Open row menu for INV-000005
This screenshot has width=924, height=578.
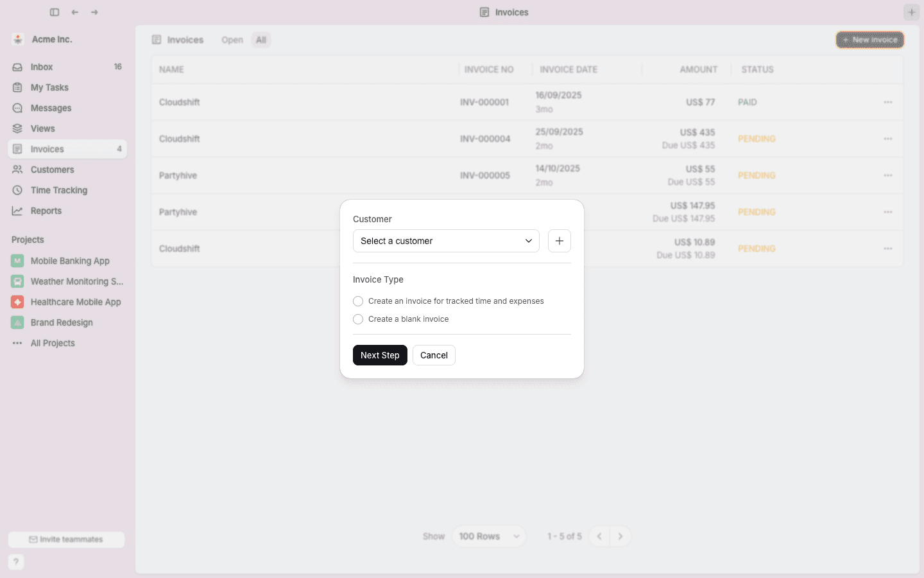888,175
